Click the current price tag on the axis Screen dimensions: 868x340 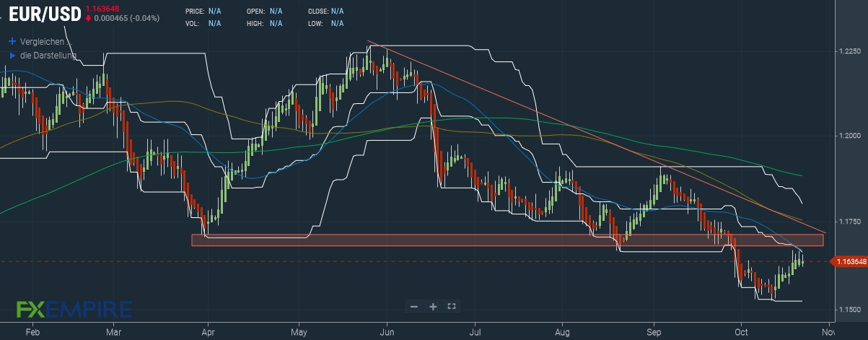[849, 261]
